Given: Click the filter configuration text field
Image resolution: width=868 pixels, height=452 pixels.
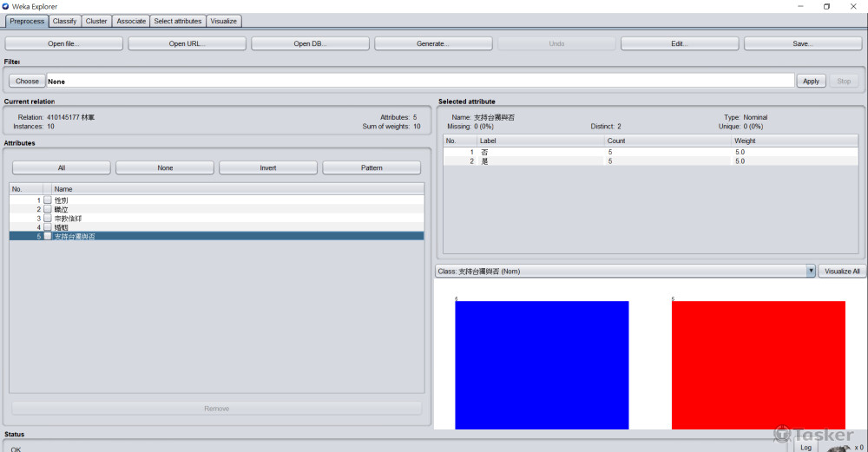Looking at the screenshot, I should tap(420, 81).
